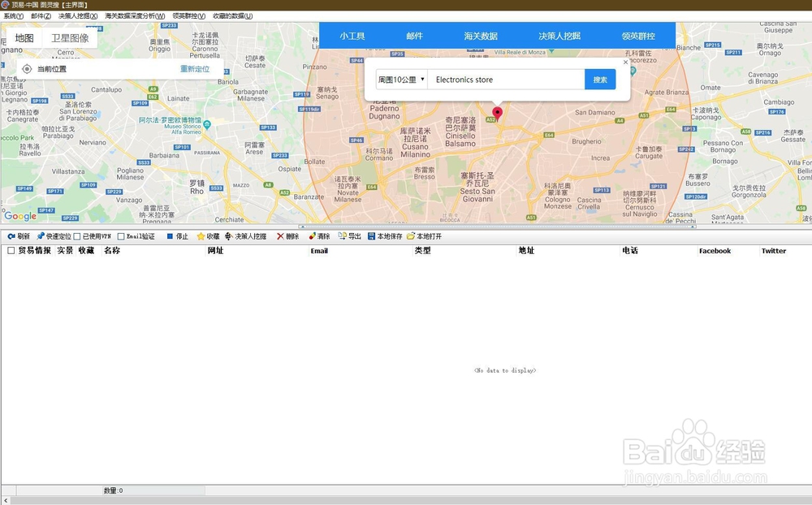812x505 pixels.
Task: Click the 数量:0 status bar entry
Action: click(x=113, y=490)
